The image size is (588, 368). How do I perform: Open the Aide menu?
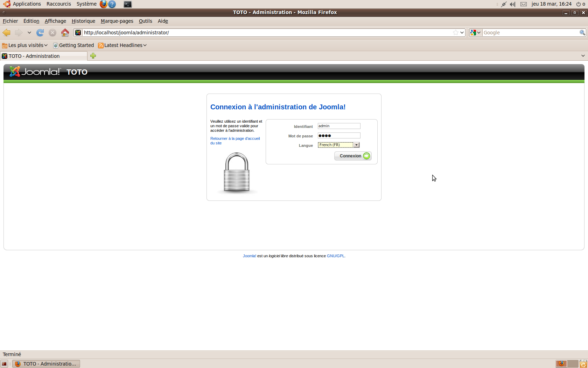[x=163, y=21]
